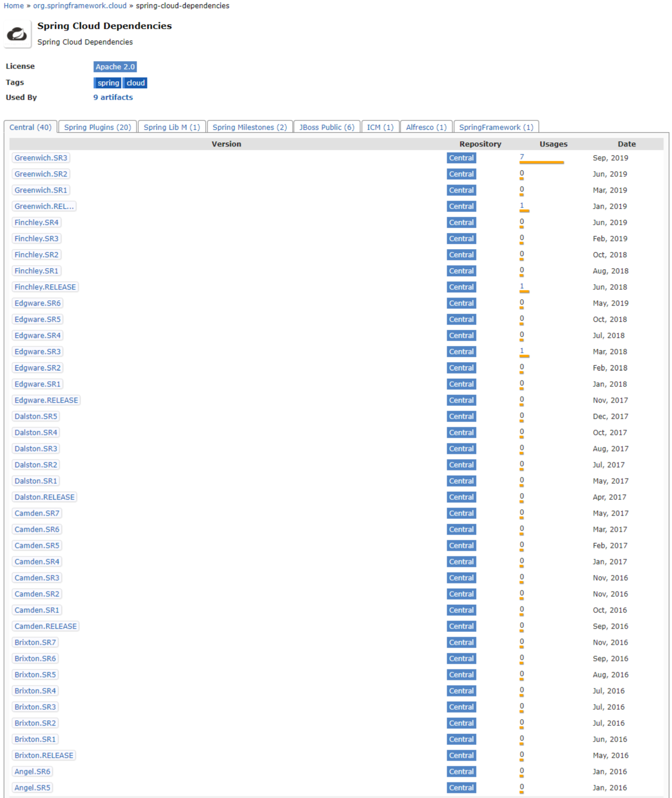672x798 pixels.
Task: Click Central badge in Greenwich.SR3 row
Action: coord(462,158)
